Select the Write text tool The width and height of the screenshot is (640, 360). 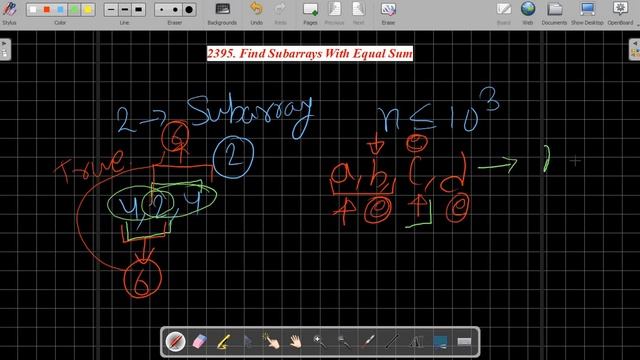point(416,342)
